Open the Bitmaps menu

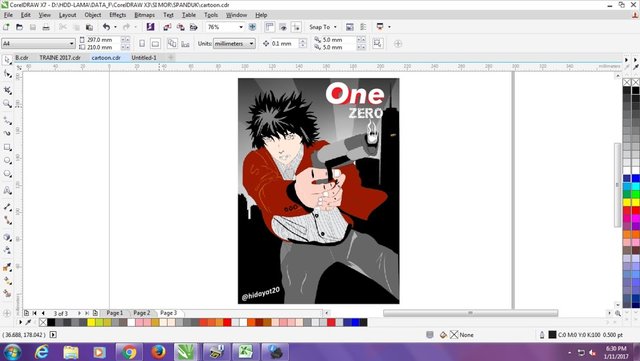(x=144, y=15)
